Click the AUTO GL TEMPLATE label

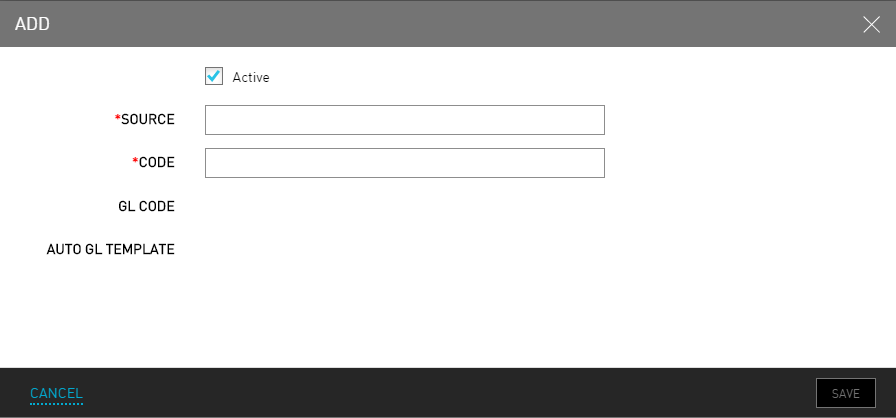click(x=111, y=250)
